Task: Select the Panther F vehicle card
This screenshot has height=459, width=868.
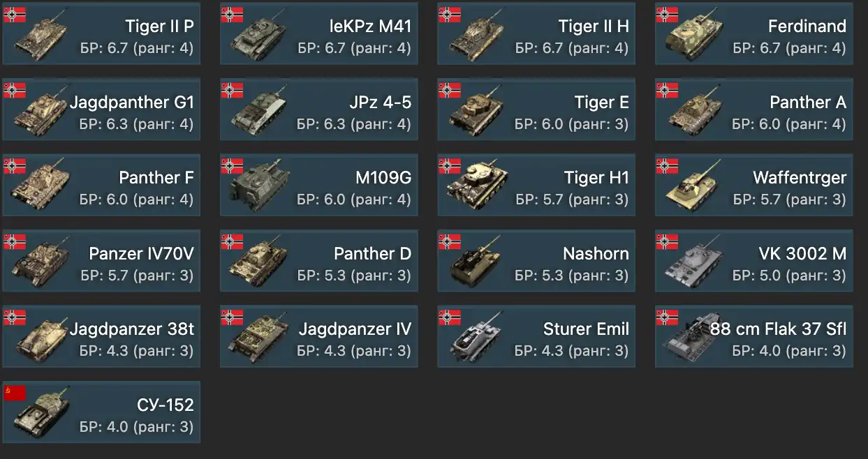Action: click(101, 186)
